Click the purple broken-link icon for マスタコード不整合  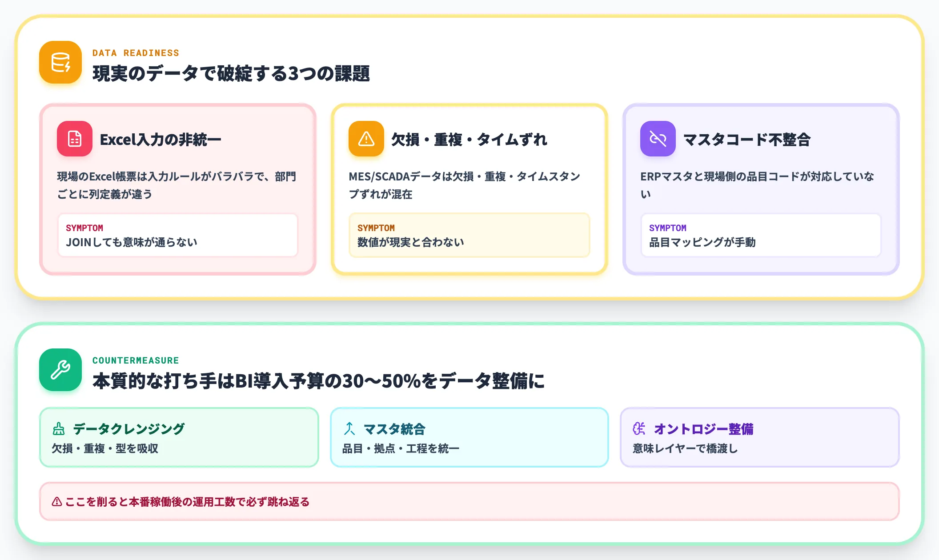[658, 139]
